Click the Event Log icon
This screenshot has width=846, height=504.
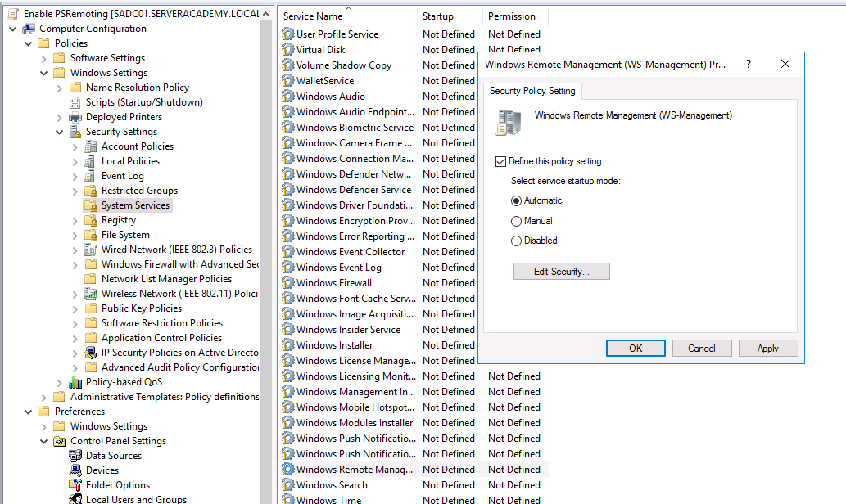click(91, 176)
